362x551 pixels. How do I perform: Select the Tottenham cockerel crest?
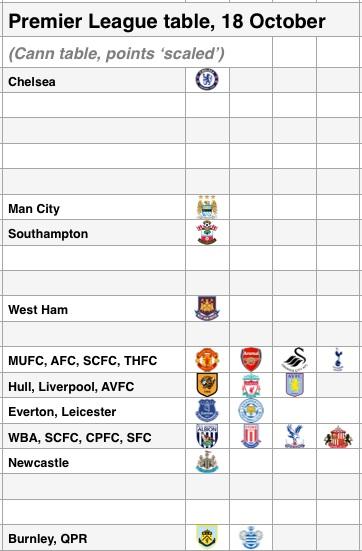click(x=338, y=359)
